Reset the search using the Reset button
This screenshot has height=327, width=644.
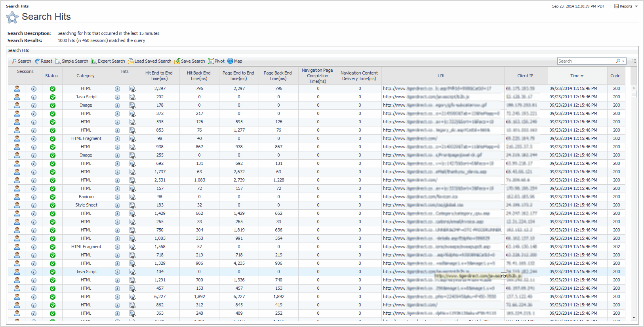coord(43,61)
